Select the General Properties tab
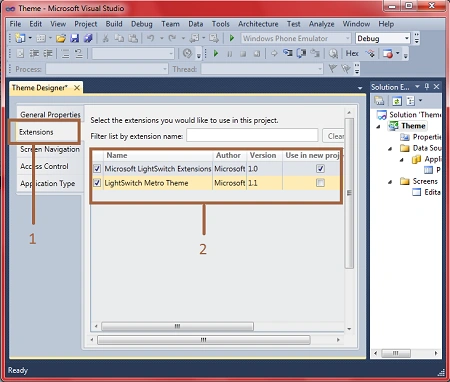Viewport: 450px width, 382px height. click(x=50, y=115)
